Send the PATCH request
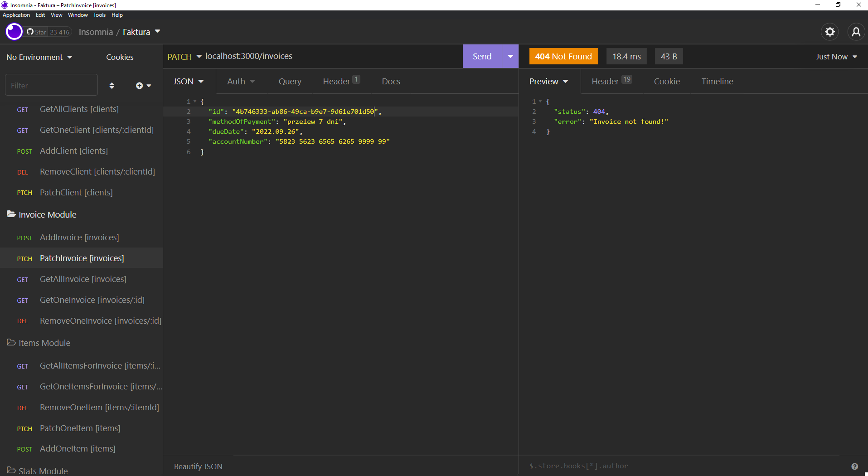Screen dimensions: 868x476 482,57
